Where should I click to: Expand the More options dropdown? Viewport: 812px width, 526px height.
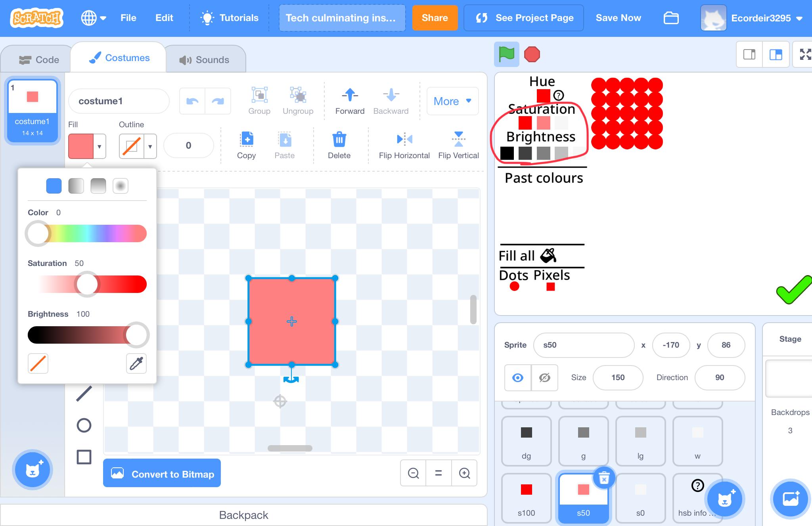tap(452, 101)
